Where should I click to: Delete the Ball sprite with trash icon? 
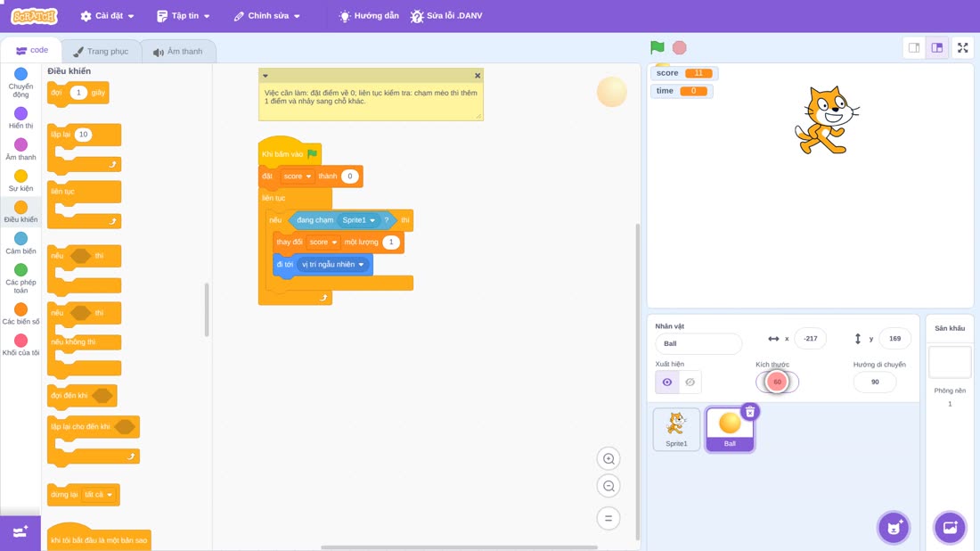750,412
